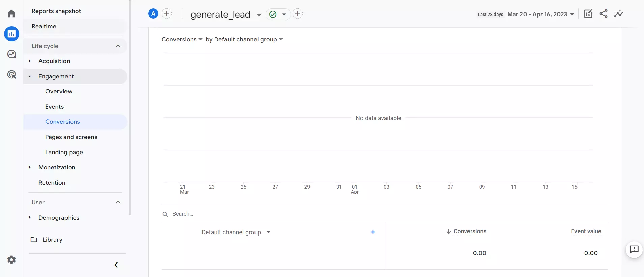Collapse the navigation with the back chevron
Viewport: 644px width, 277px height.
pos(116,265)
